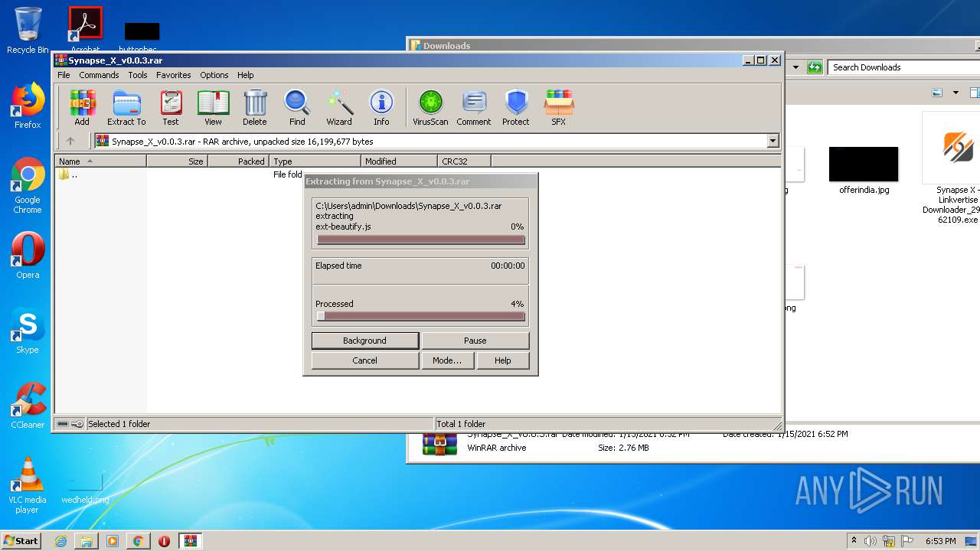Click the Add toolbar icon in WinRAR
The height and width of the screenshot is (551, 980).
coord(81,107)
